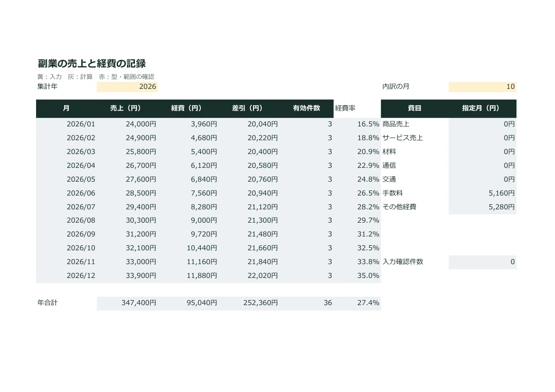
Task: Click the 費目 header cell
Action: pos(415,109)
